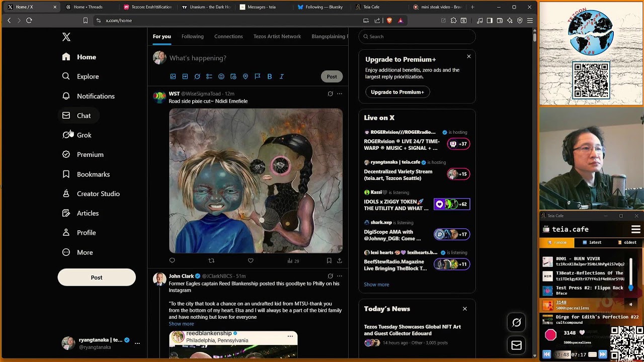Focus the X Search field
Image resolution: width=644 pixels, height=362 pixels.
(x=417, y=37)
